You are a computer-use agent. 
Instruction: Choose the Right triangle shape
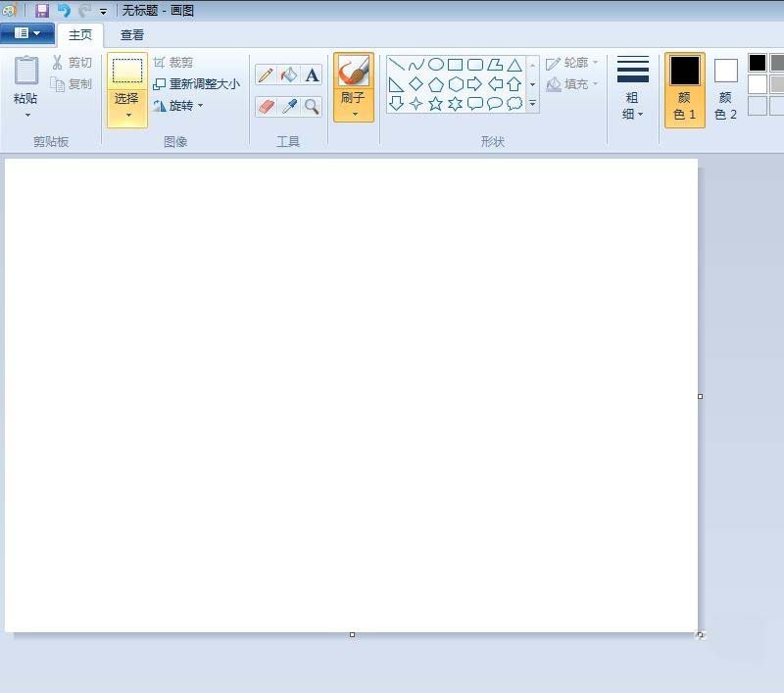[x=397, y=84]
